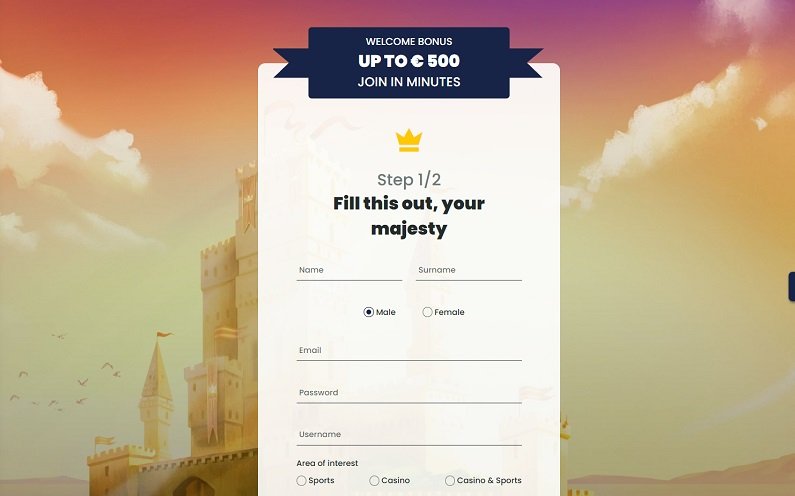Click the dark side tab at right edge
795x496 pixels.
coord(791,287)
